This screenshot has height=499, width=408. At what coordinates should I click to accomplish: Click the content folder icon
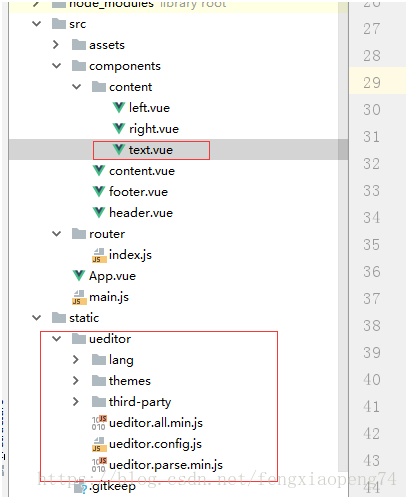(x=99, y=87)
